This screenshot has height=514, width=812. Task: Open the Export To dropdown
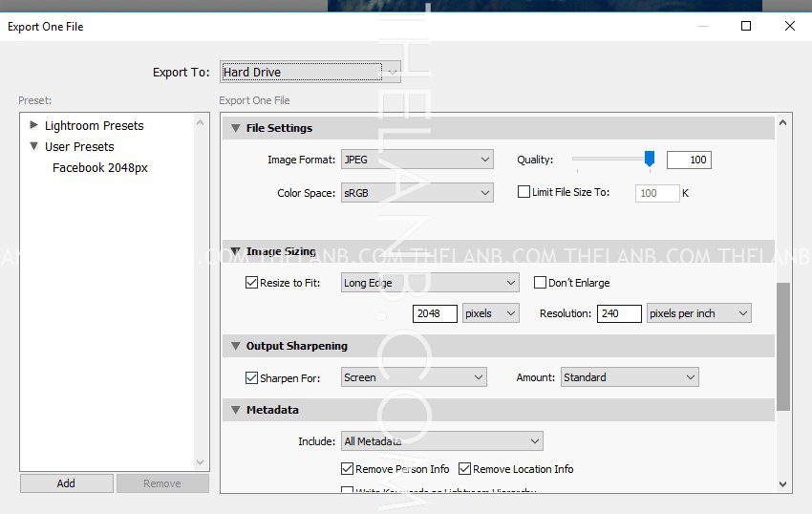pyautogui.click(x=310, y=72)
